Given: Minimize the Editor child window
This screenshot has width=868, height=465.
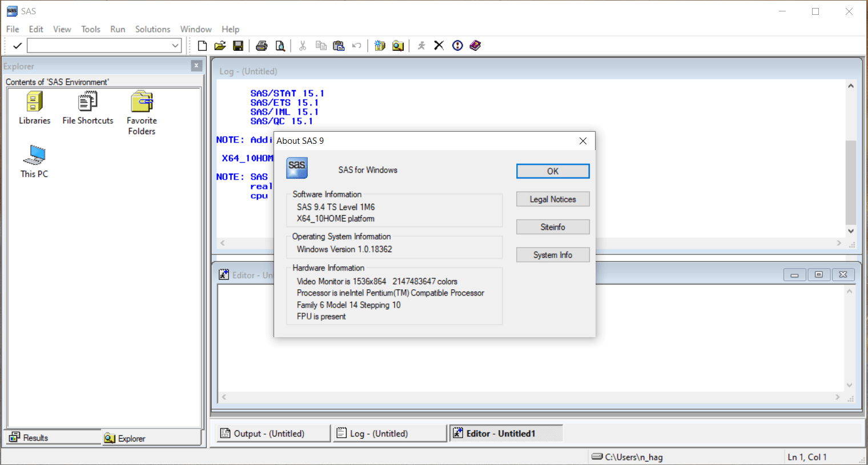Looking at the screenshot, I should (x=794, y=275).
